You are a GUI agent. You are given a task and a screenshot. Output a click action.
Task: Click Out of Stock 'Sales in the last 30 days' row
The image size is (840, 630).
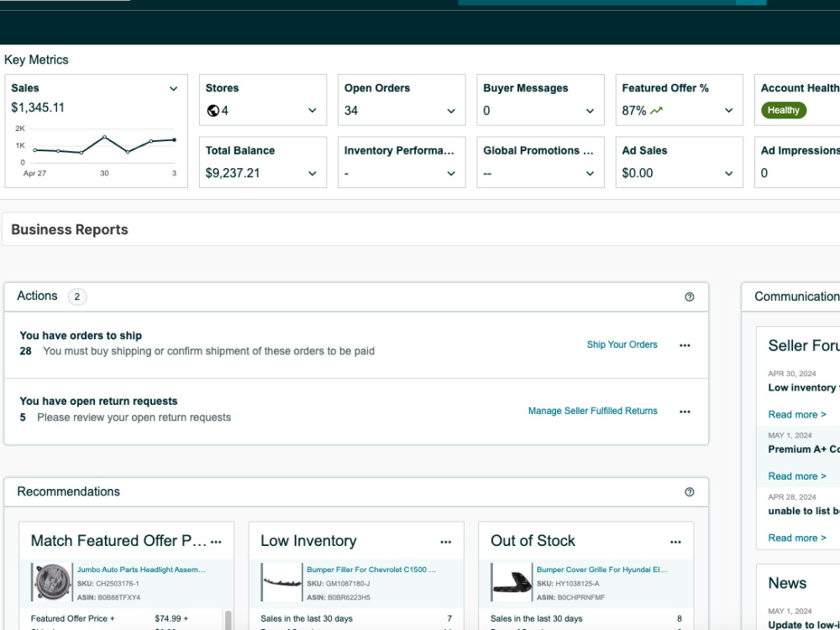point(586,619)
